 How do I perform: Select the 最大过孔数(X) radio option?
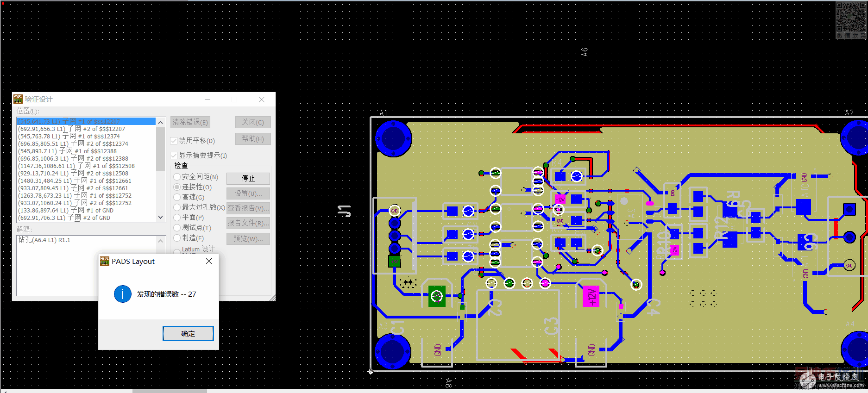pos(177,207)
